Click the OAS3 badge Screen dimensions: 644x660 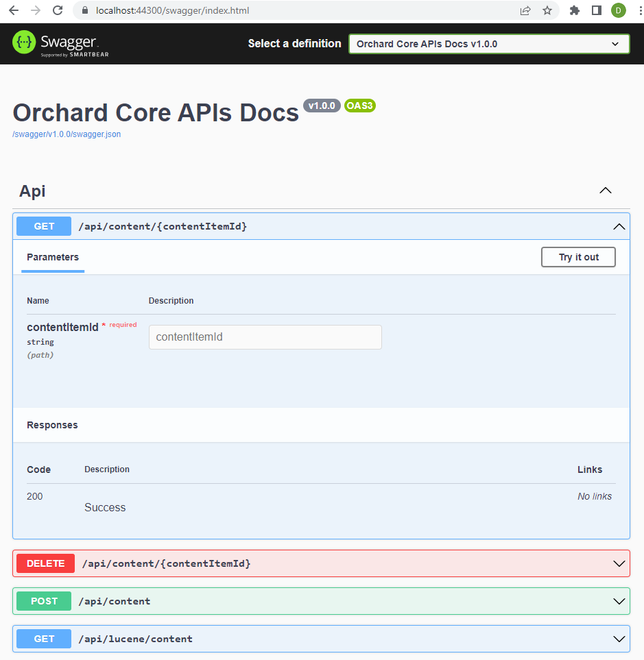(x=359, y=106)
